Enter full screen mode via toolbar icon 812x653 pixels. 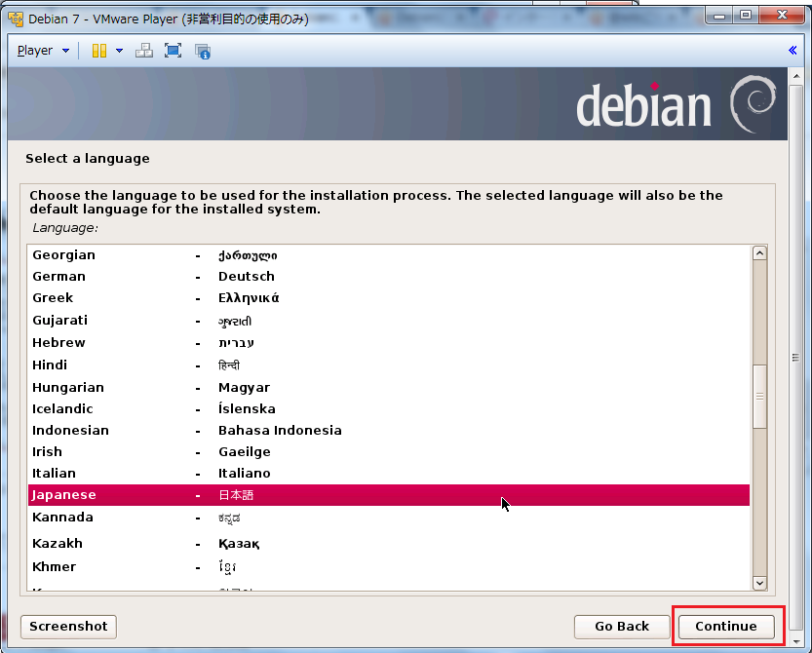pos(174,51)
